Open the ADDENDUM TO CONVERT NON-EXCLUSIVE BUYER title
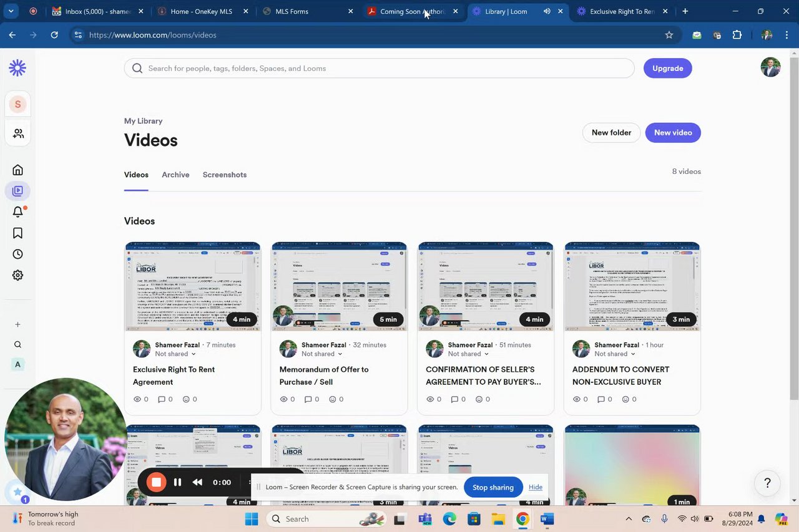799x532 pixels. (x=620, y=375)
